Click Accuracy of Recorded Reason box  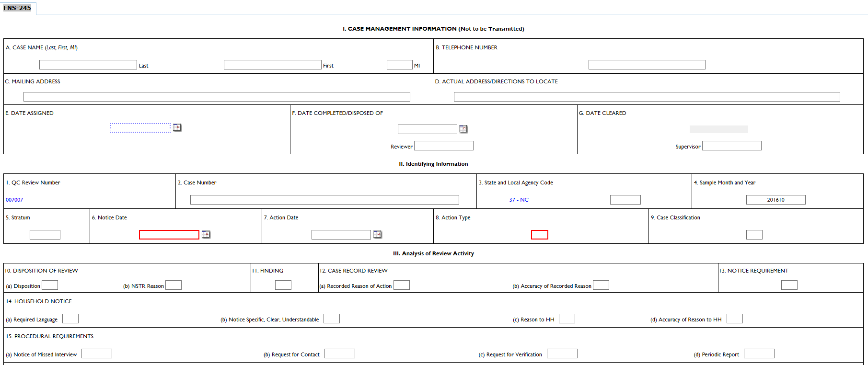coord(601,285)
